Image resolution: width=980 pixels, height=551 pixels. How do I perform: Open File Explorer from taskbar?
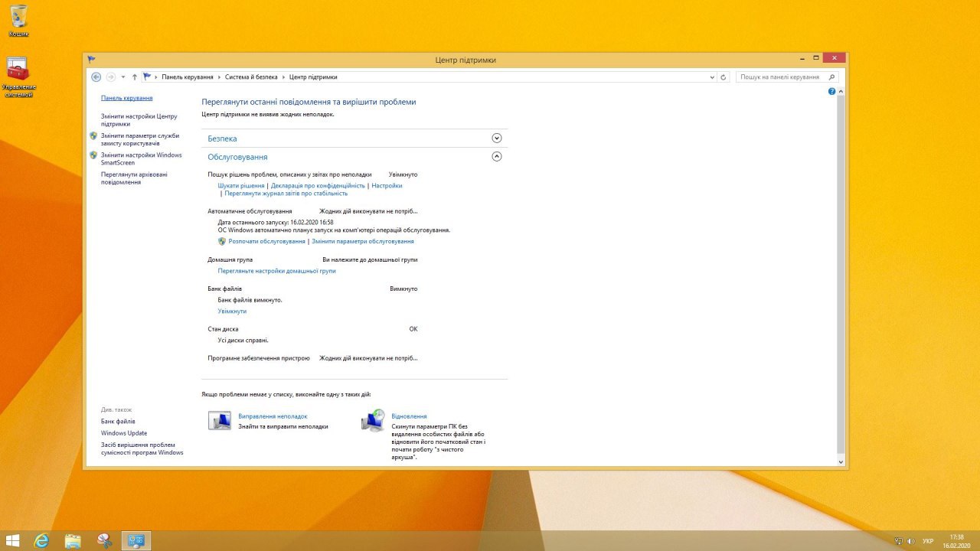point(73,541)
